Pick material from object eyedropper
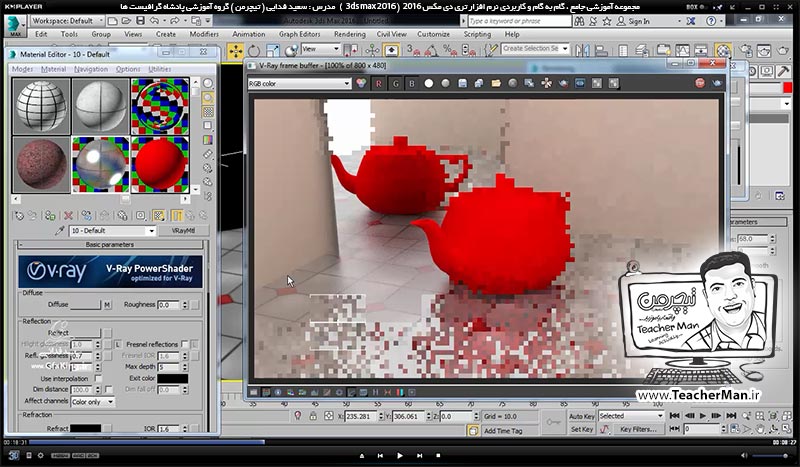Viewport: 800px width, 467px height. (x=60, y=231)
